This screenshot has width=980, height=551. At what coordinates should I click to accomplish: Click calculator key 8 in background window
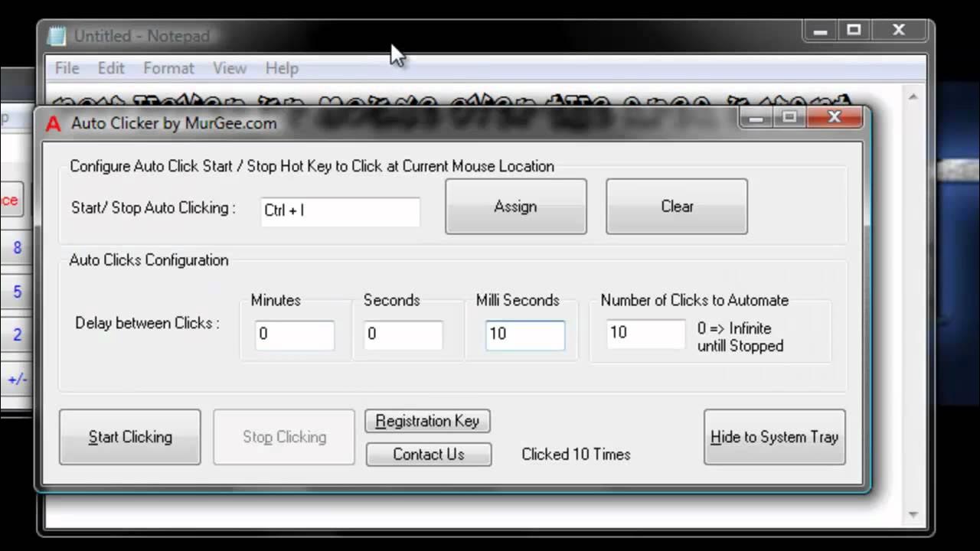click(x=17, y=248)
